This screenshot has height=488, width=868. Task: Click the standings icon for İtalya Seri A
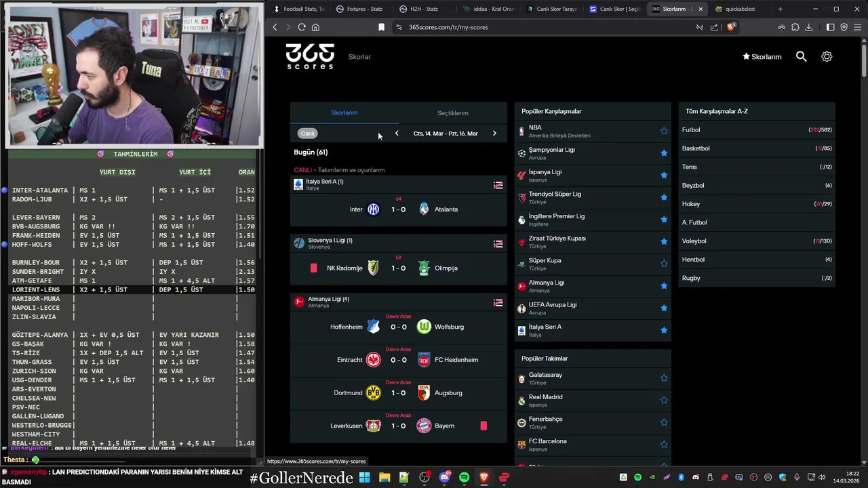pos(498,185)
